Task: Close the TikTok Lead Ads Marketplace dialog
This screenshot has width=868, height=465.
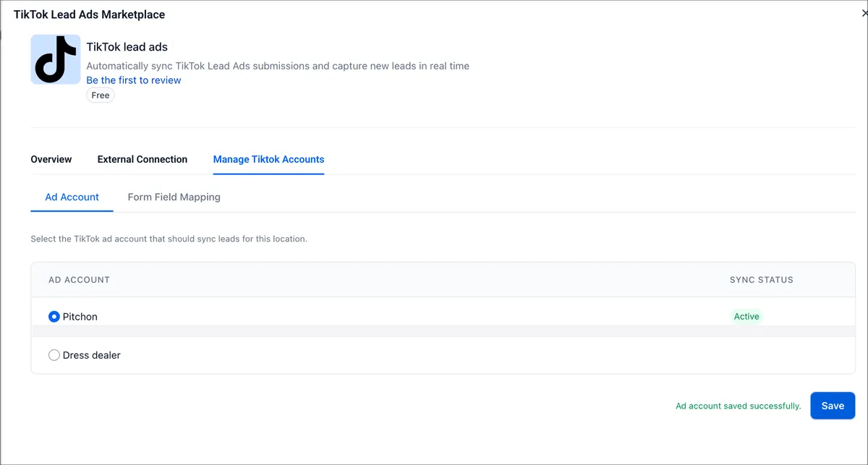Action: 864,14
